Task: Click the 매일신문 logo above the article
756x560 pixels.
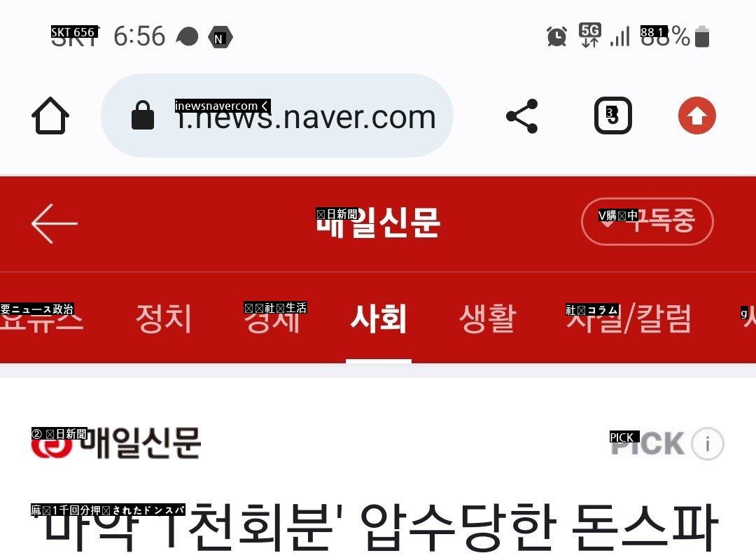Action: 115,443
